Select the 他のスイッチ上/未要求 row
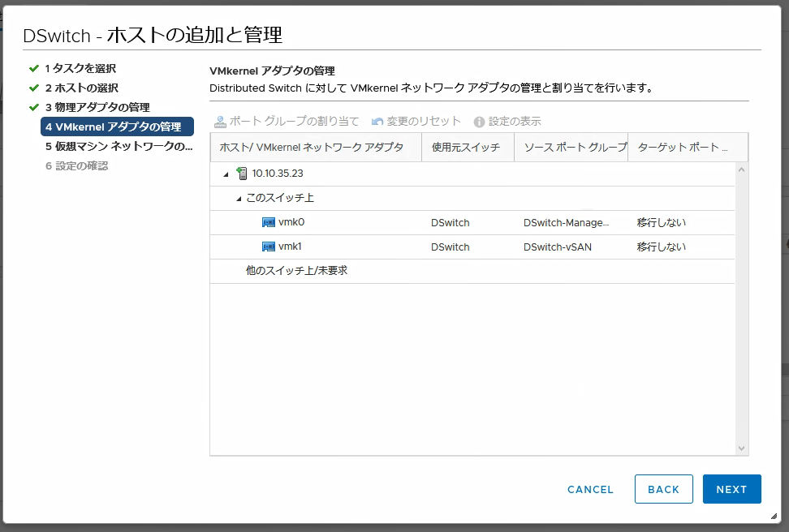The width and height of the screenshot is (789, 532). click(472, 271)
